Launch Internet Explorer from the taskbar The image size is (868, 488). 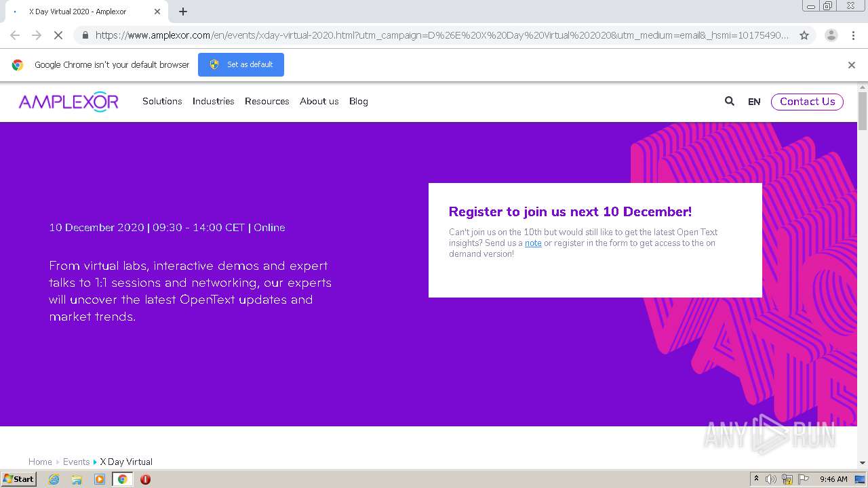pos(54,479)
